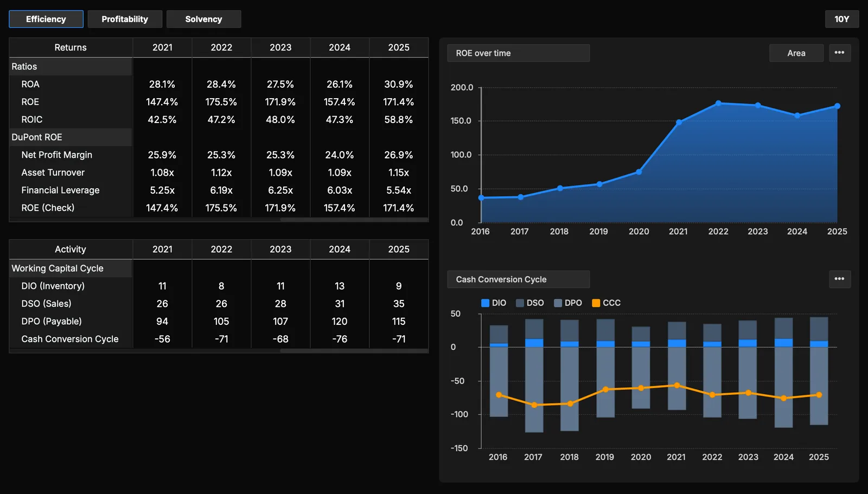Screen dimensions: 868x494
Task: Switch to the Efficiency tab
Action: [46, 19]
